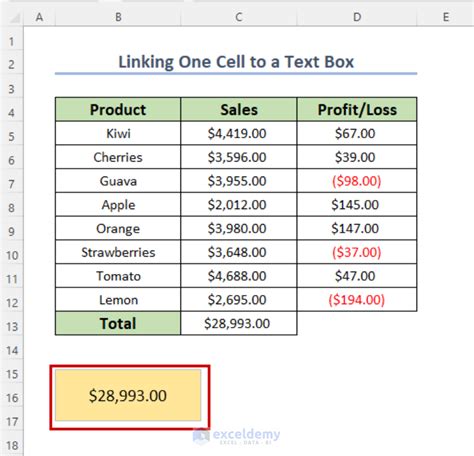This screenshot has width=474, height=456.
Task: Select the Apple sales cell $2,012.00
Action: click(x=239, y=204)
